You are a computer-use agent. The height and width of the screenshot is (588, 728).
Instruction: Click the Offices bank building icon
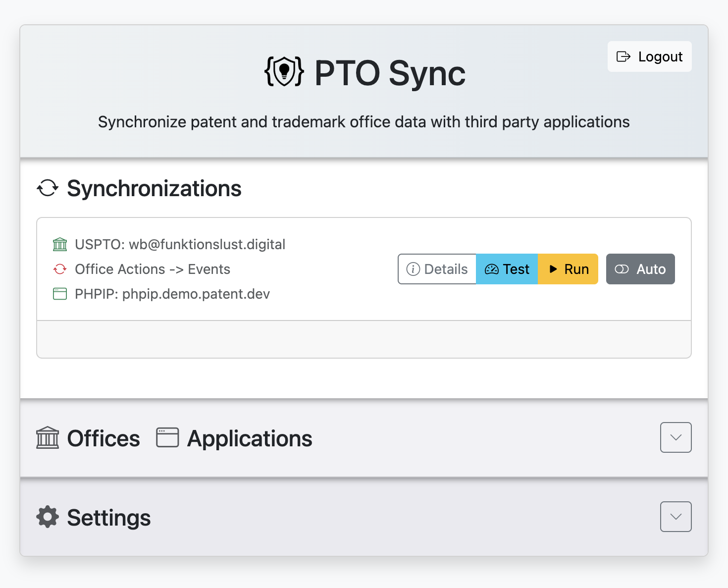click(48, 437)
